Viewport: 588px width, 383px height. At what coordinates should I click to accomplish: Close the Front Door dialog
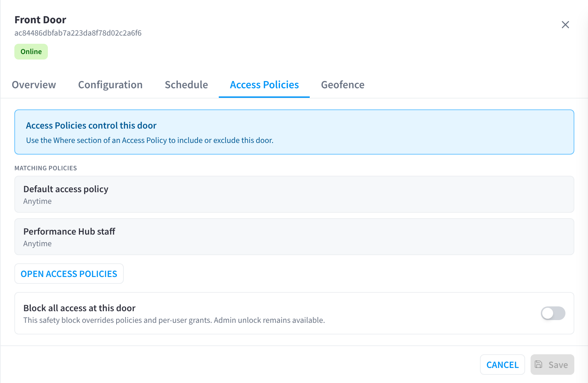pyautogui.click(x=565, y=25)
